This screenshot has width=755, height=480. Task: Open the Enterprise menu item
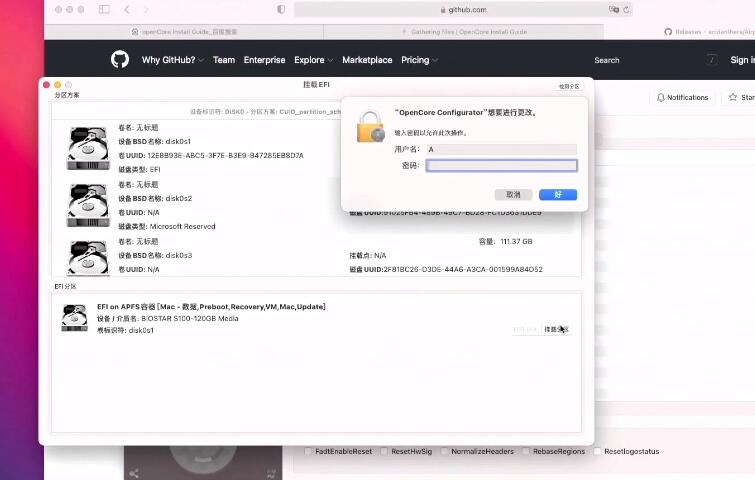(264, 60)
